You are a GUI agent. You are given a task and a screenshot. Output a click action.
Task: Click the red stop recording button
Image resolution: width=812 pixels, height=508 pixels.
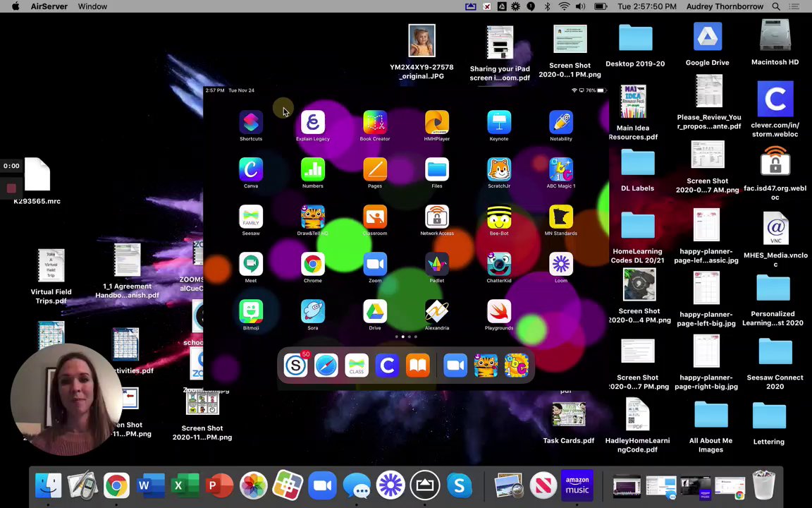coord(11,188)
